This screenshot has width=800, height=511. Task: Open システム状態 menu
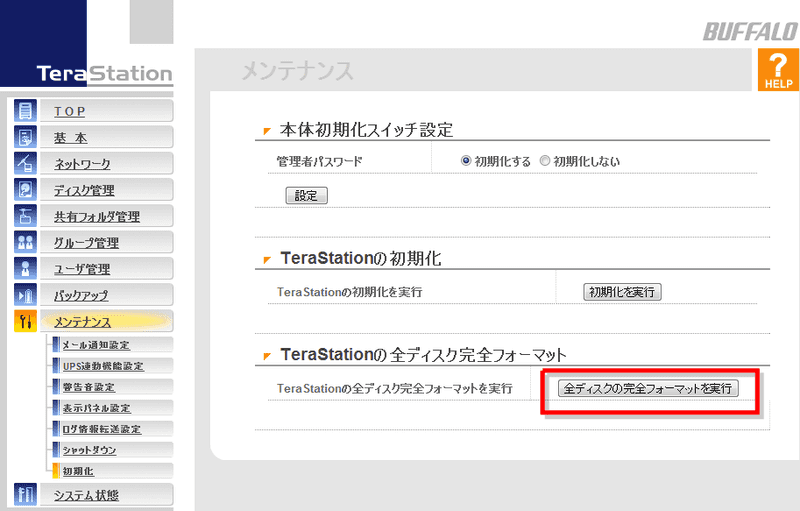(x=107, y=494)
